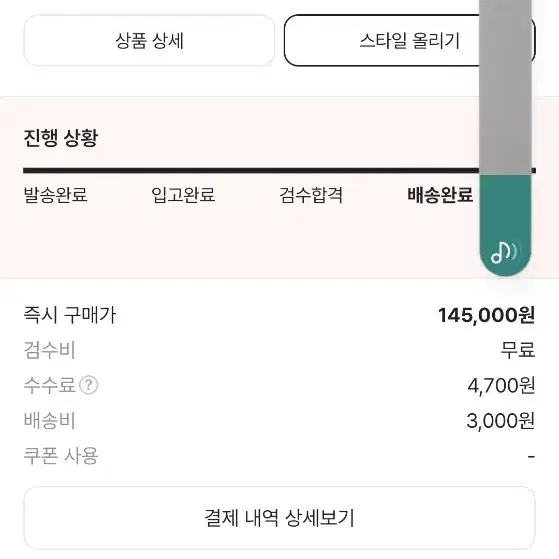Tap the 4,700원 fee amount
559x559 pixels.
(501, 385)
